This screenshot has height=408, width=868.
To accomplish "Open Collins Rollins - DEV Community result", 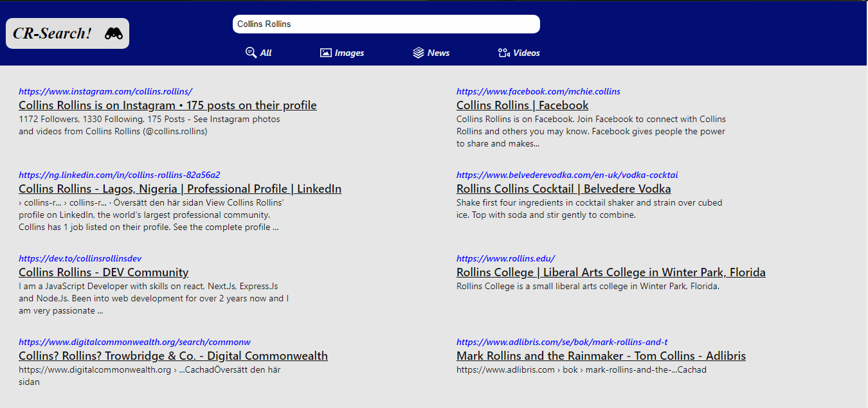I will (x=104, y=272).
